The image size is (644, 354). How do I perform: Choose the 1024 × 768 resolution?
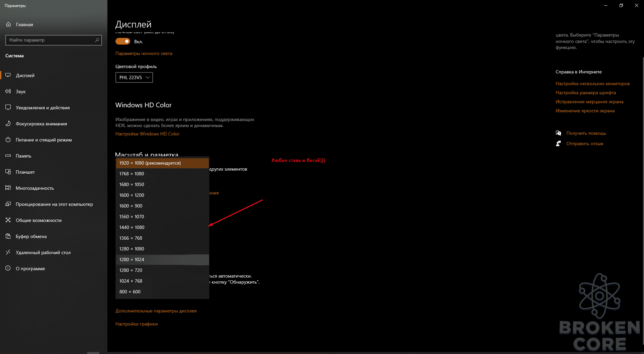(x=162, y=281)
